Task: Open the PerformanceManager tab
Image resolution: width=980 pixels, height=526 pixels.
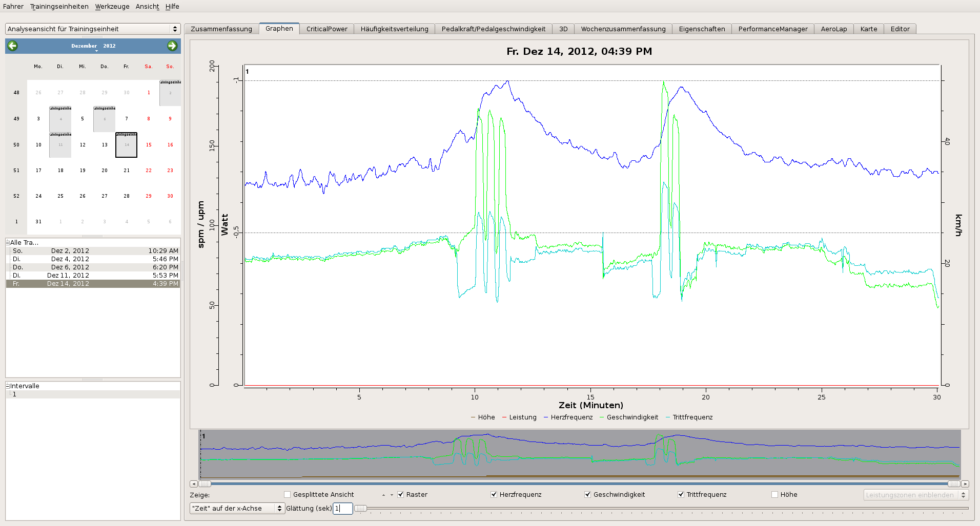Action: 772,29
